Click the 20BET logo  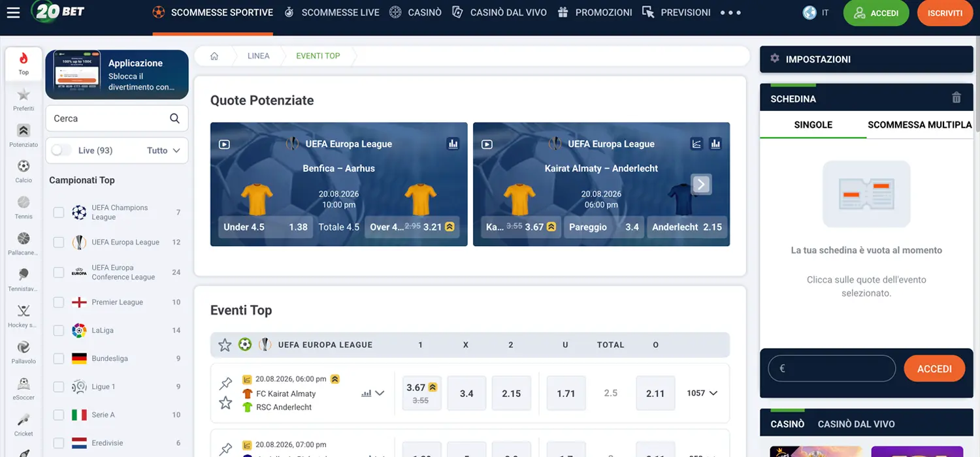click(x=58, y=12)
